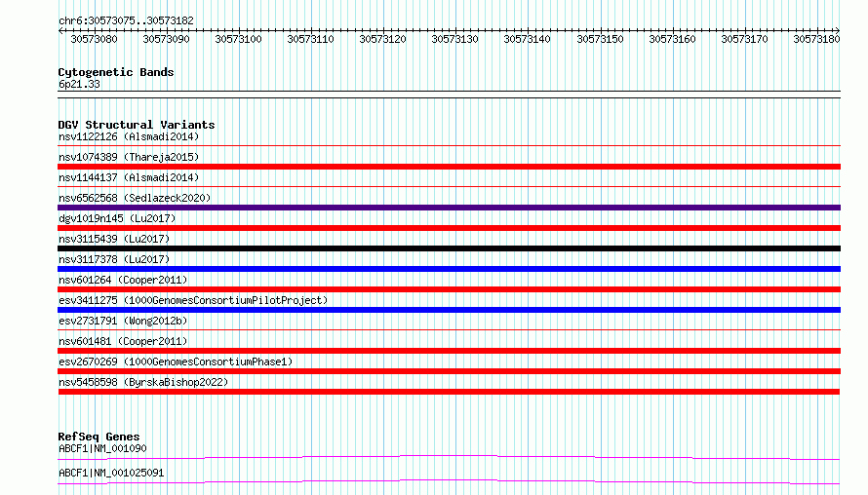Click the red bar under nsv1074389
This screenshot has height=495, width=868.
[x=449, y=167]
